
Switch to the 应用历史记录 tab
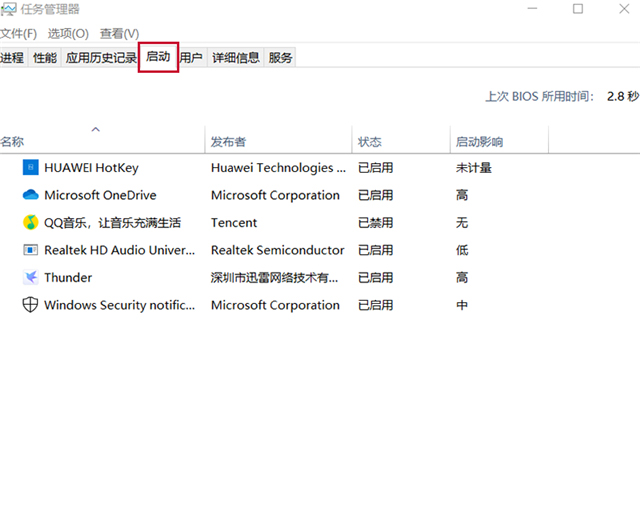click(101, 58)
